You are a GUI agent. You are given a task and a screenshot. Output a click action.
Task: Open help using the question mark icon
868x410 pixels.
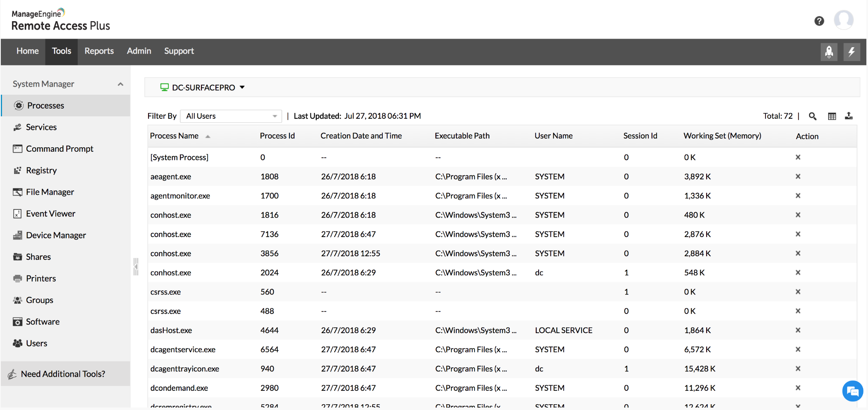pos(819,21)
